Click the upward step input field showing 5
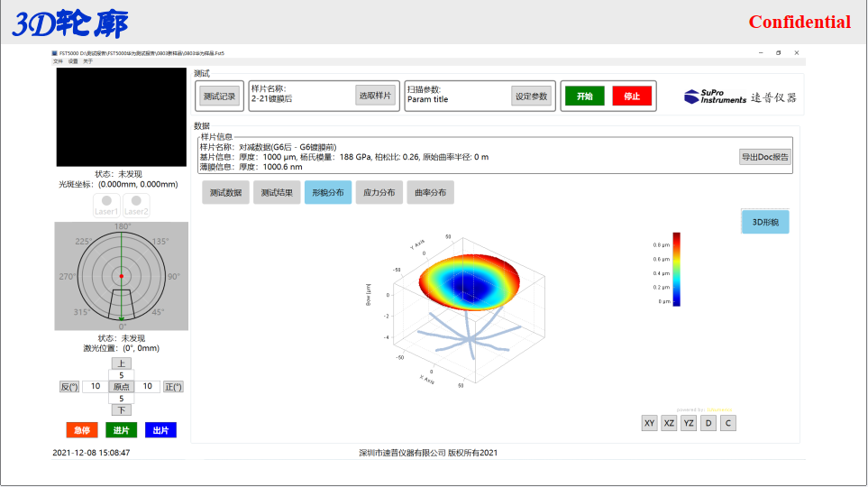The height and width of the screenshot is (487, 868). (x=122, y=375)
